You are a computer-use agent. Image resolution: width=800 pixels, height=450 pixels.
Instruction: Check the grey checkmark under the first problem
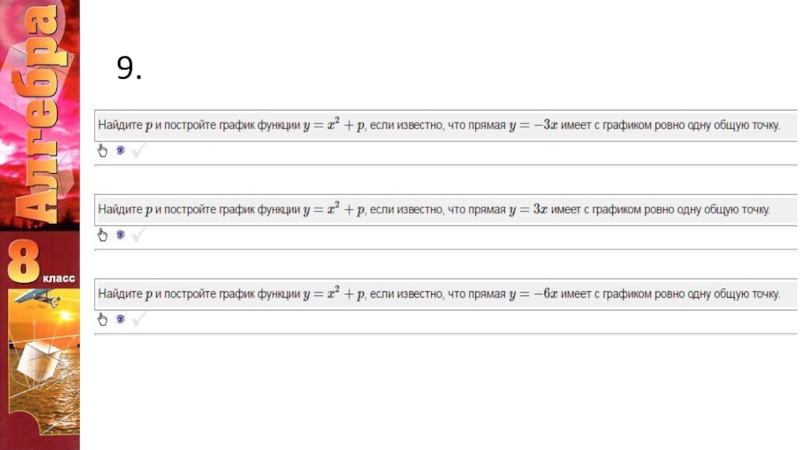tap(139, 150)
